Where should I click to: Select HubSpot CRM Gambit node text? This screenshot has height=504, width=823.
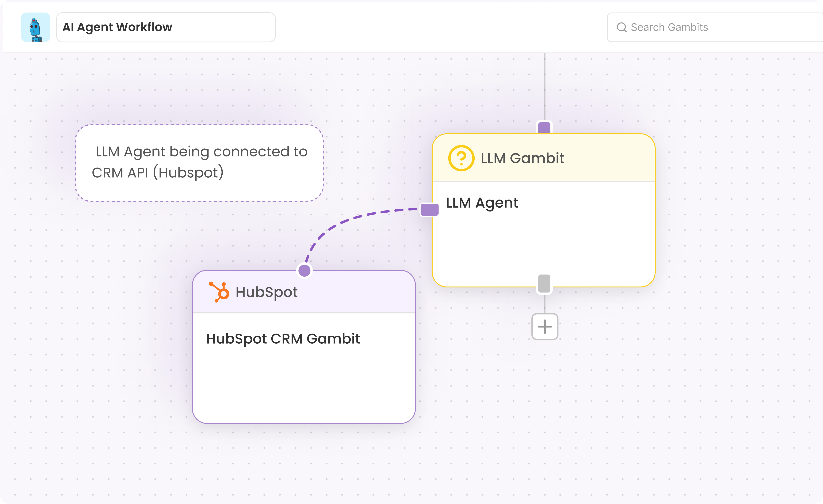[x=283, y=339]
